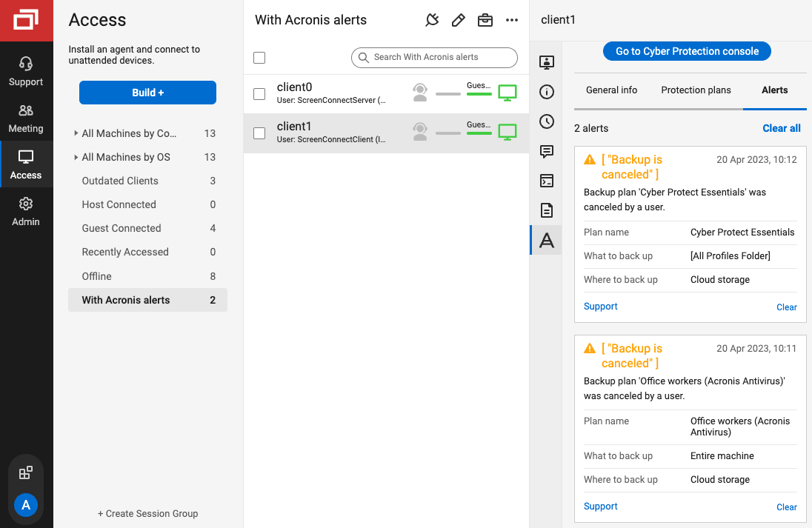Select the pencil edit icon above session list
The height and width of the screenshot is (528, 812).
[x=458, y=20]
